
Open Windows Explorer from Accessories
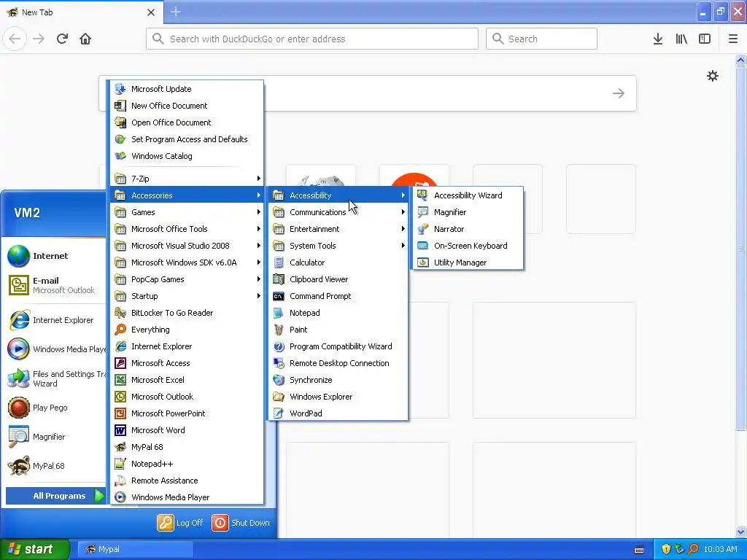pyautogui.click(x=338, y=397)
